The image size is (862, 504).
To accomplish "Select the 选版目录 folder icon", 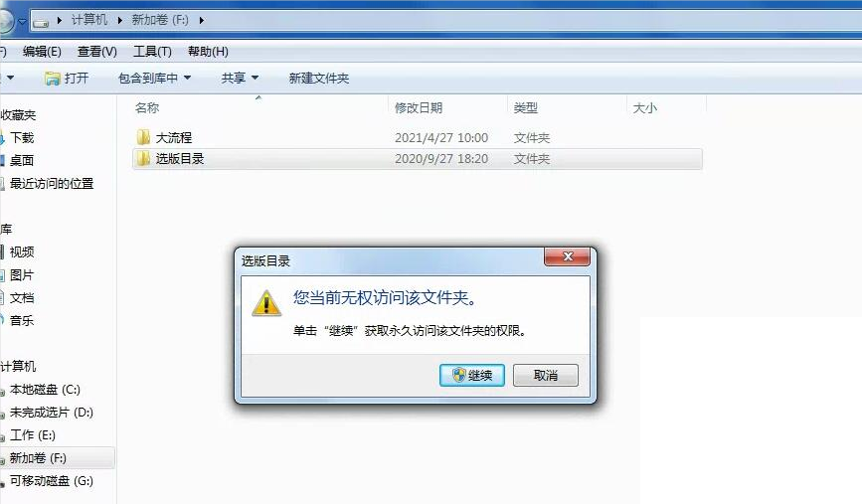I will tap(143, 158).
